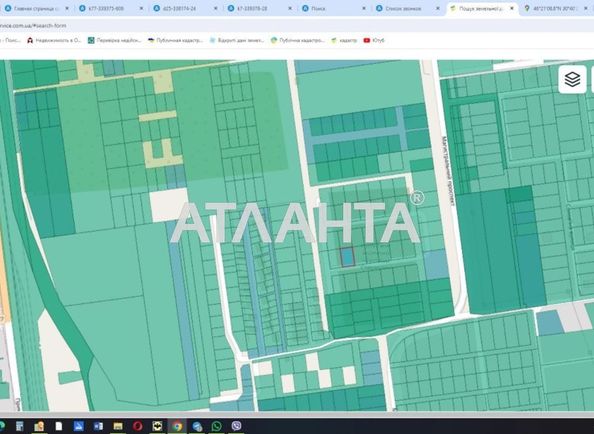Open WhatsApp from the taskbar
The image size is (594, 434).
point(217,426)
